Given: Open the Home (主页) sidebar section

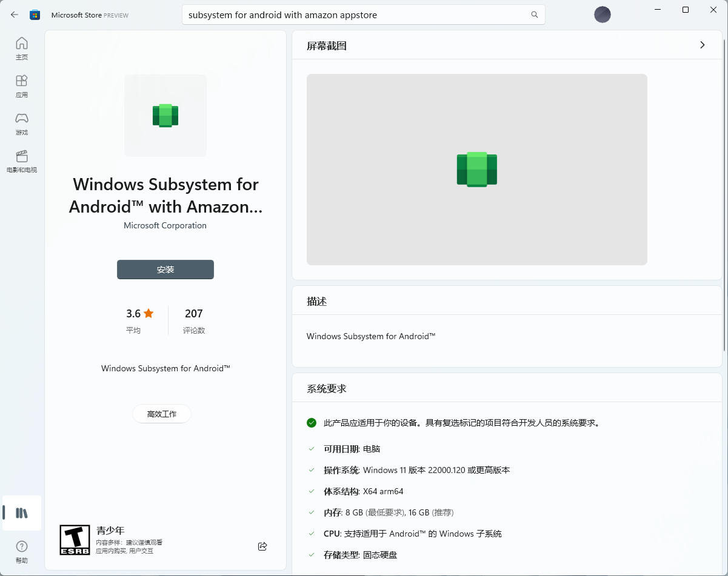Looking at the screenshot, I should tap(22, 48).
